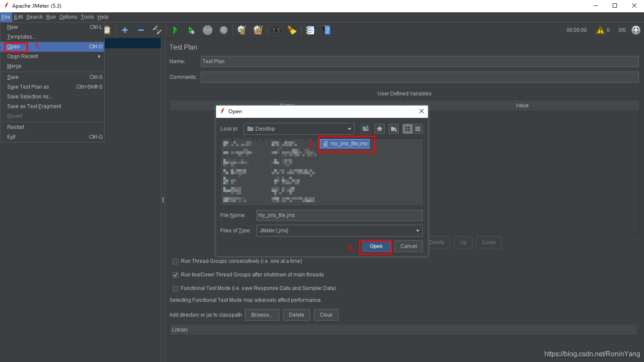Click the remote engines globe icon
Image resolution: width=644 pixels, height=362 pixels.
[636, 30]
